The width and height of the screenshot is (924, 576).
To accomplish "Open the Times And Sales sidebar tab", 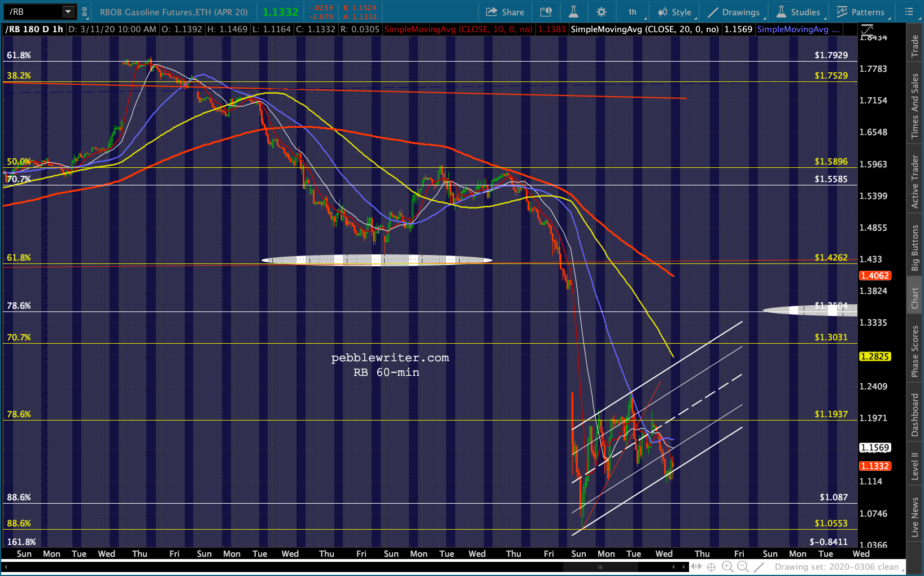I will (915, 106).
